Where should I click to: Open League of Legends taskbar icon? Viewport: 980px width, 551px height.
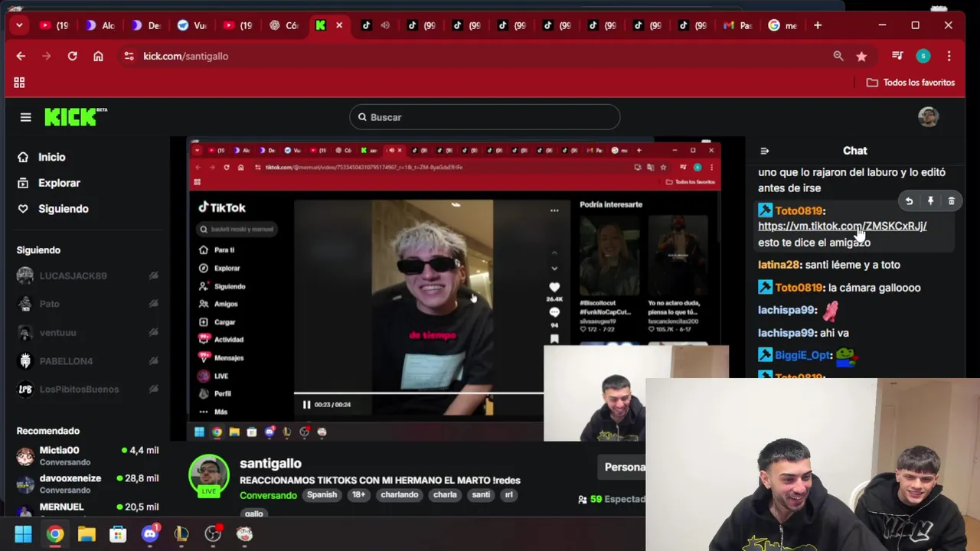point(181,534)
